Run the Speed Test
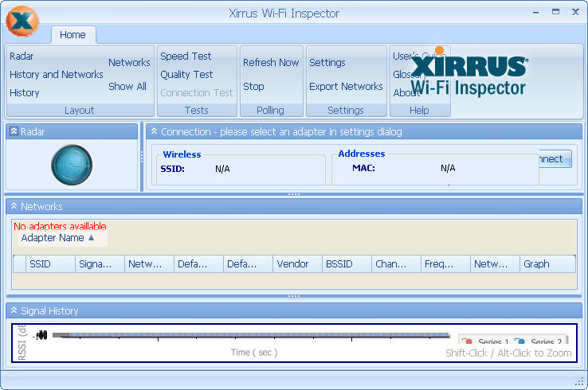The height and width of the screenshot is (390, 588). (x=186, y=57)
